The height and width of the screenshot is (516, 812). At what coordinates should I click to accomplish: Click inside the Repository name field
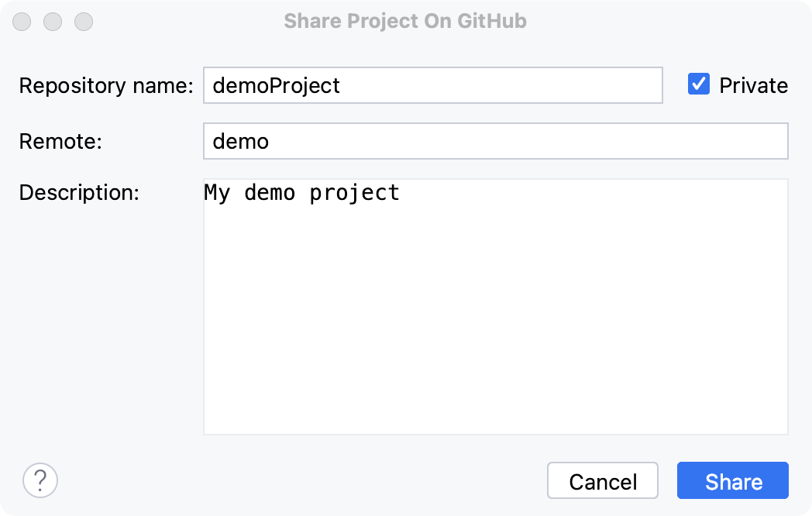[430, 85]
